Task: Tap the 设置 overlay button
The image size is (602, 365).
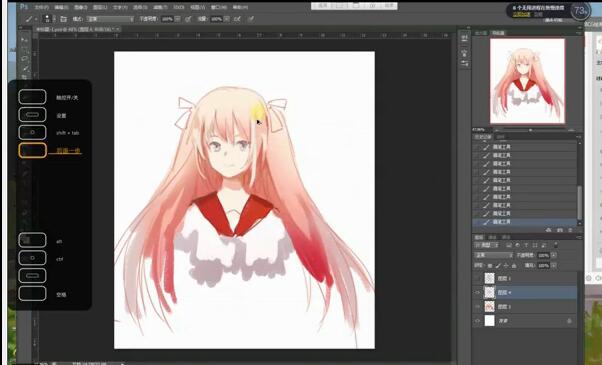Action: tap(32, 115)
